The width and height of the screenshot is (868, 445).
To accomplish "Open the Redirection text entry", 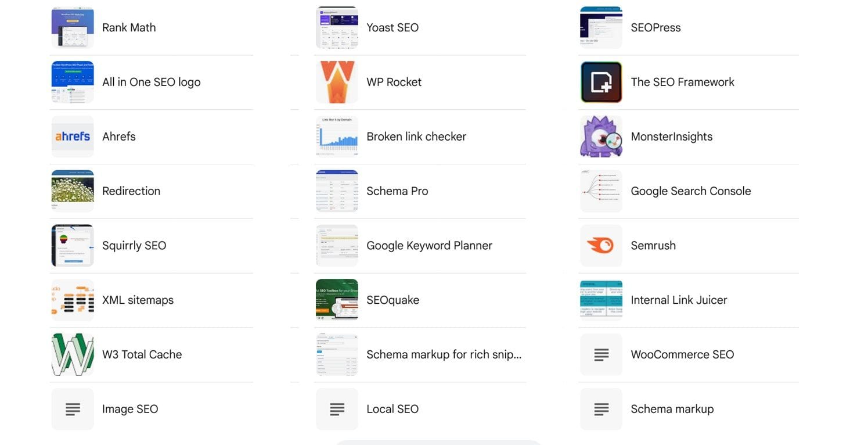I will click(131, 191).
